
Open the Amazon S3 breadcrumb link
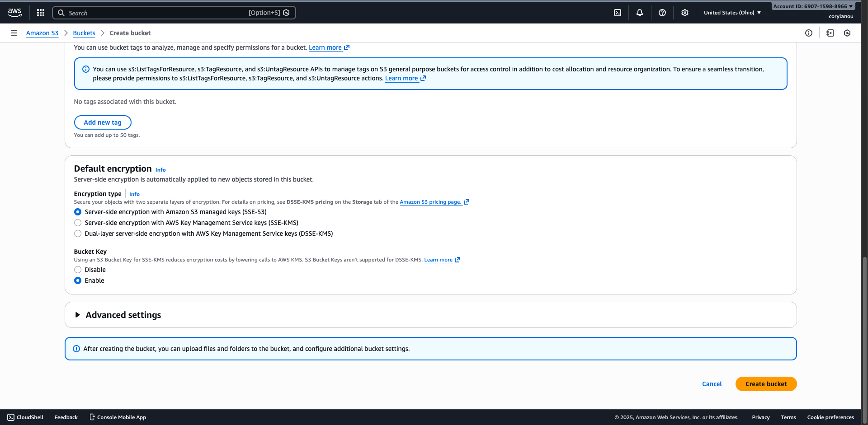coord(42,33)
